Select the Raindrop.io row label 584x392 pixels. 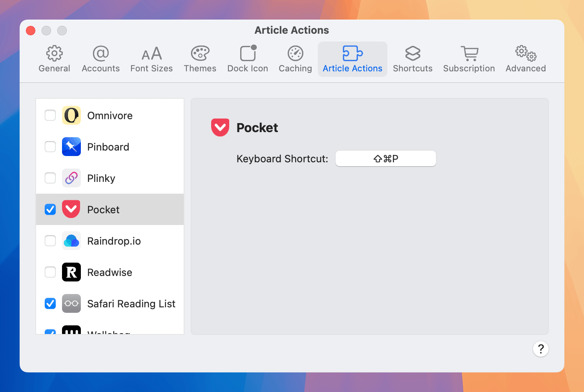click(x=114, y=241)
